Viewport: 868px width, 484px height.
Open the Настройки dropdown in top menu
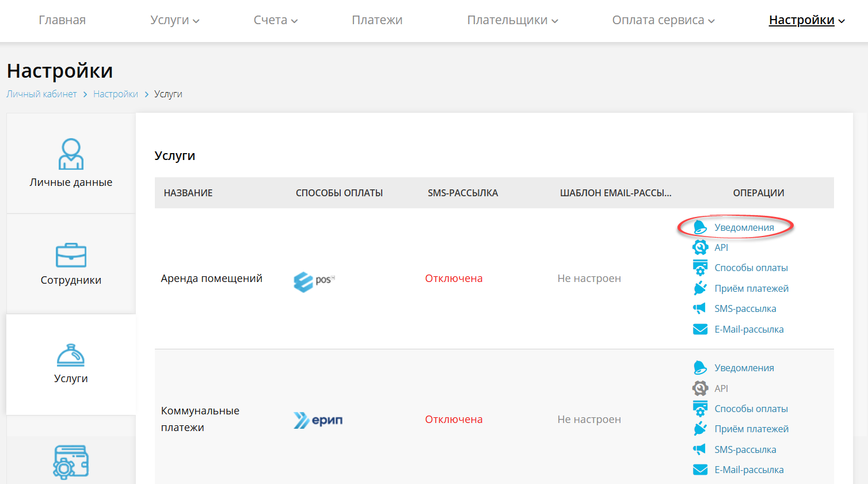[807, 20]
